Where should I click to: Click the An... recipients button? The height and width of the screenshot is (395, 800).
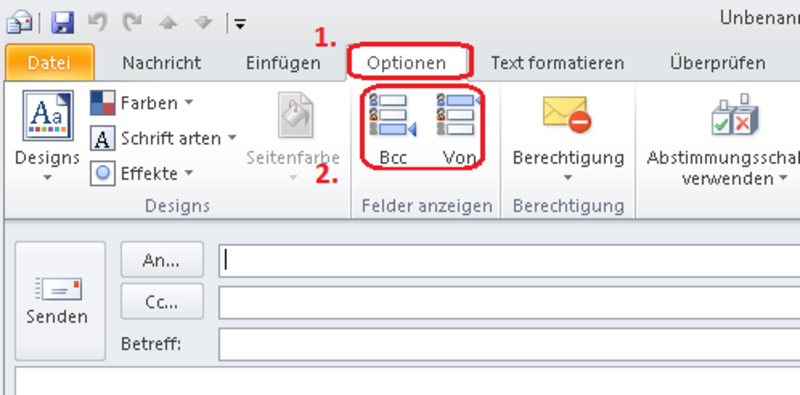click(x=162, y=260)
